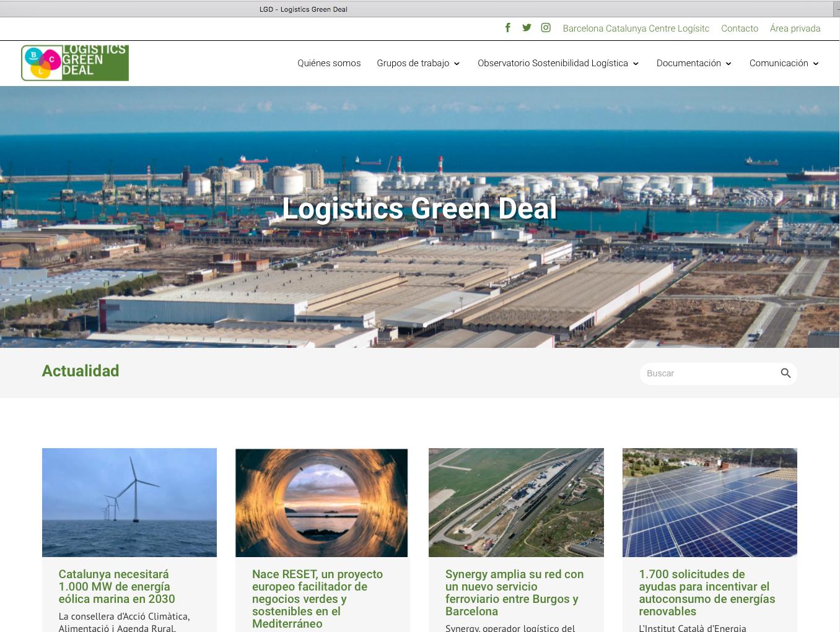Image resolution: width=840 pixels, height=632 pixels.
Task: Click the magnifying glass search icon
Action: coord(785,373)
